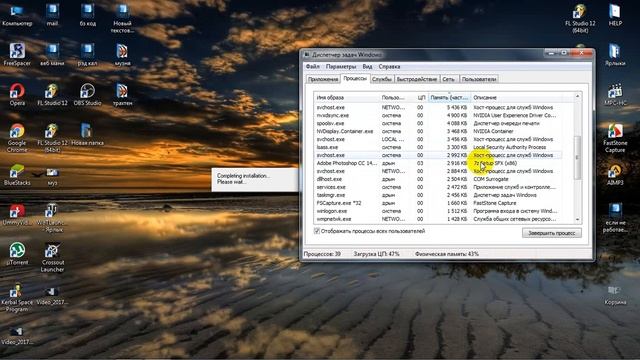Switch to the Процессы tab
Screen dimensions: 640x360
click(x=355, y=78)
